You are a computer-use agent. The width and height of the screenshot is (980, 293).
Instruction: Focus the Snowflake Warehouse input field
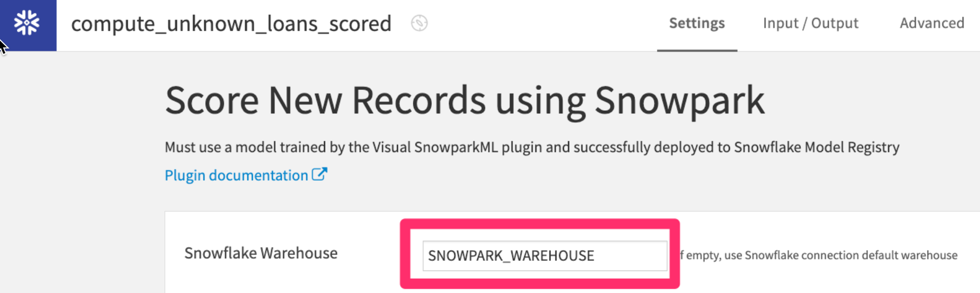544,256
